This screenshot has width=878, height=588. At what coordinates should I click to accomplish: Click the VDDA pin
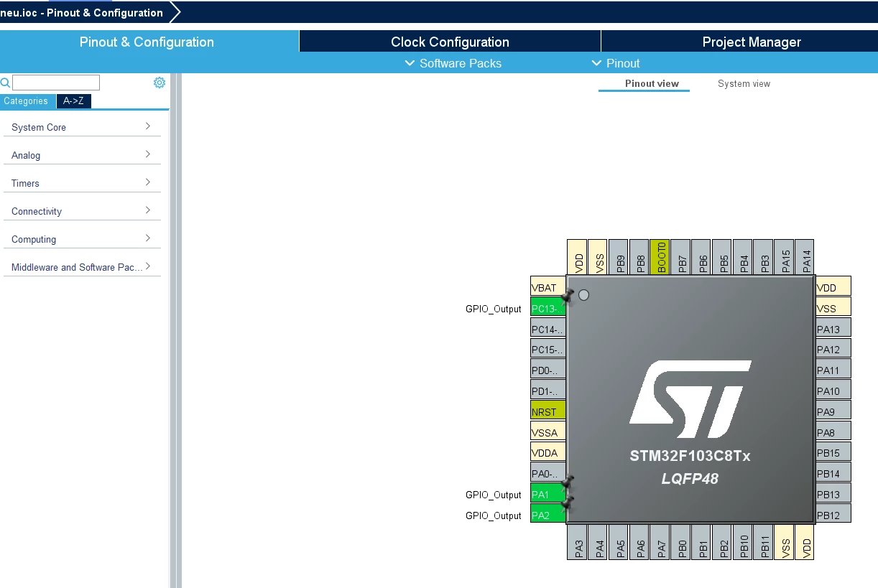coord(548,453)
